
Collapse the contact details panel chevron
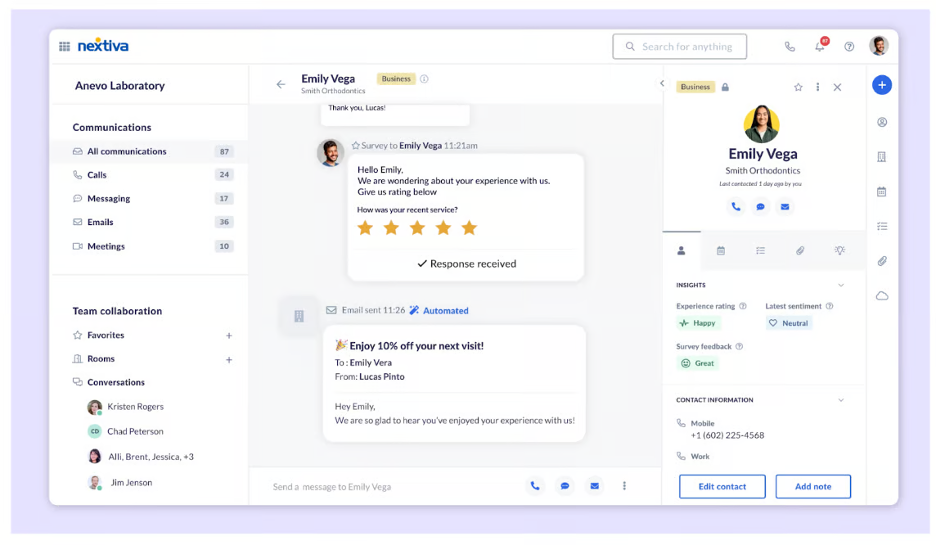(661, 84)
